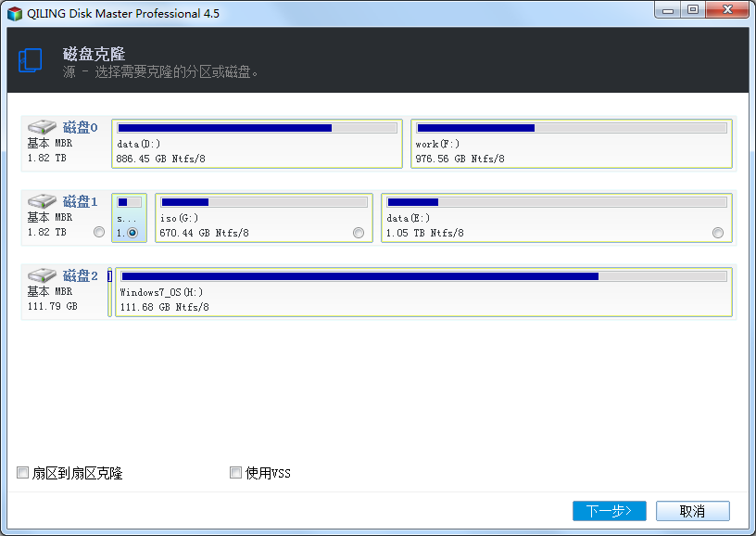Screen dimensions: 756x536
Task: Close the QILING Disk Master window
Action: [x=727, y=9]
